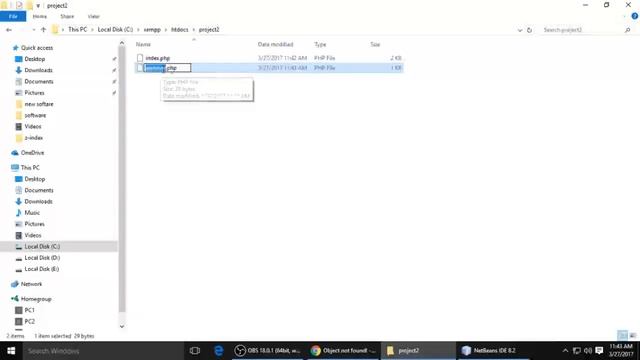Viewport: 640px width, 360px height.
Task: Refresh the project2 folder view
Action: coord(529,30)
